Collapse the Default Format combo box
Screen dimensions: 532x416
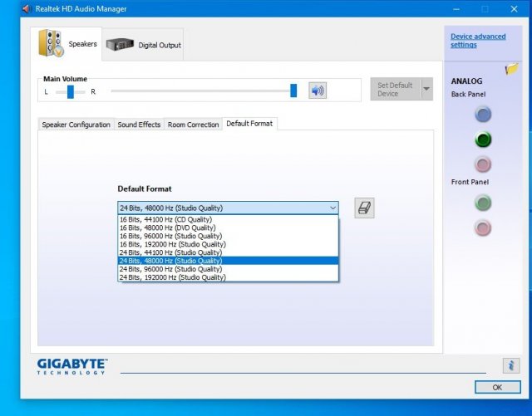(332, 208)
